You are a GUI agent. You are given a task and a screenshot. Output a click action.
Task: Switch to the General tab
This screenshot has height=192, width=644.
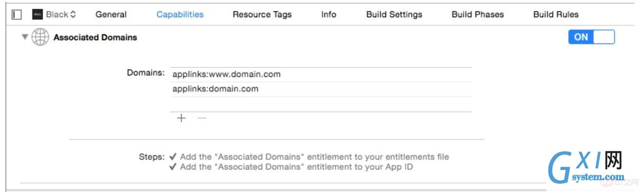[111, 15]
